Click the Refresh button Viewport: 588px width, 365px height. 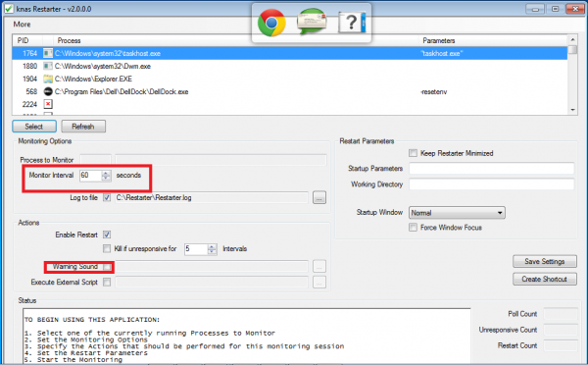pyautogui.click(x=83, y=127)
